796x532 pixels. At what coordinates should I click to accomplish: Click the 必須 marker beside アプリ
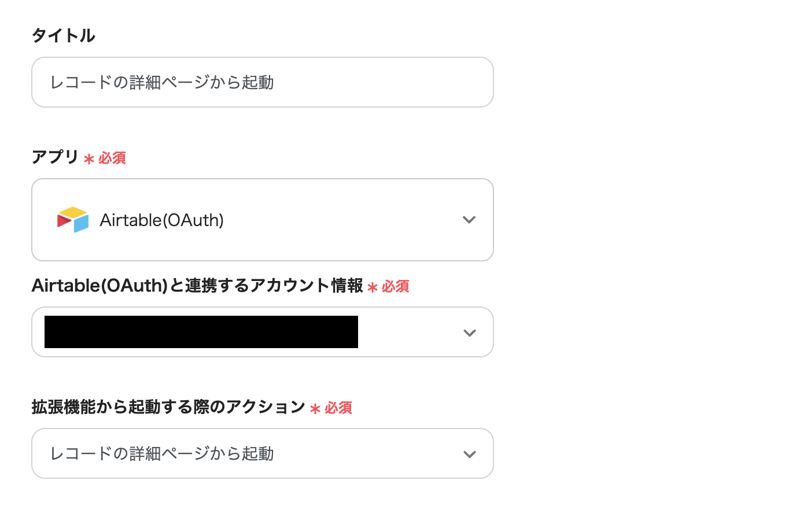112,158
